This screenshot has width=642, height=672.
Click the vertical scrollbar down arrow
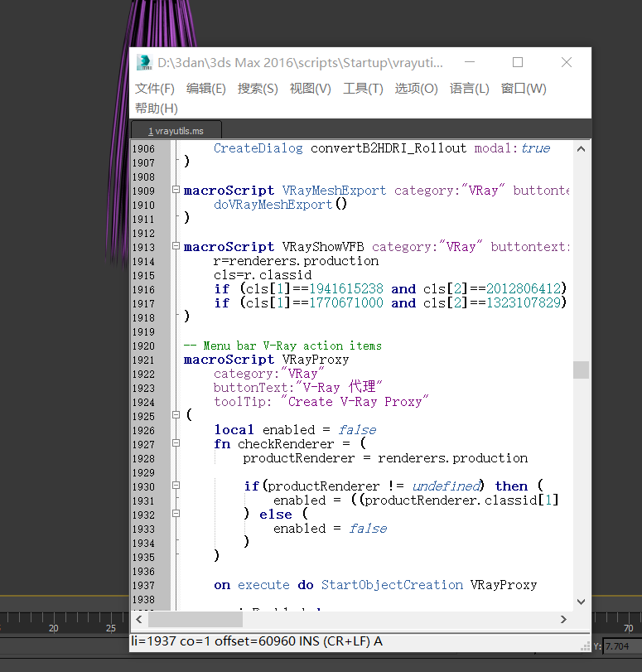[582, 602]
